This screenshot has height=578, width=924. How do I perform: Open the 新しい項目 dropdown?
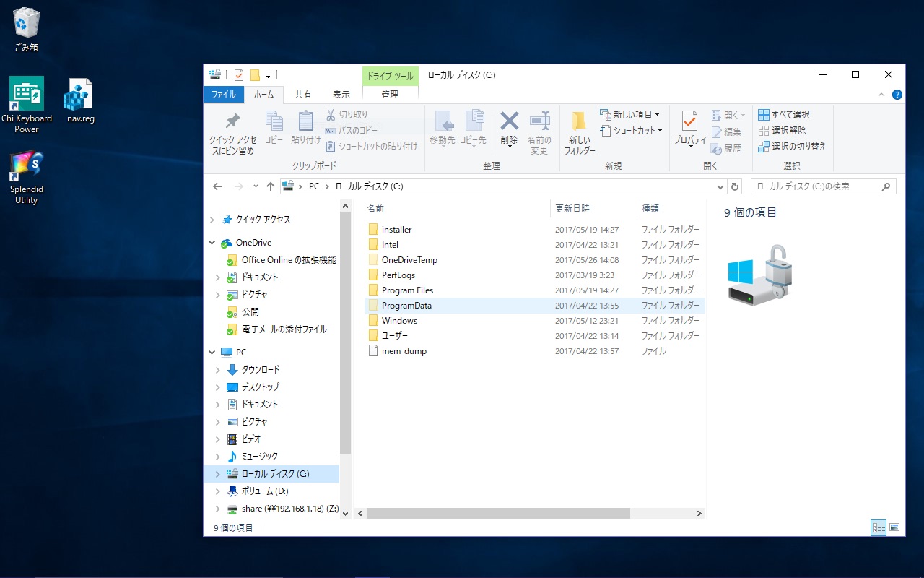629,114
